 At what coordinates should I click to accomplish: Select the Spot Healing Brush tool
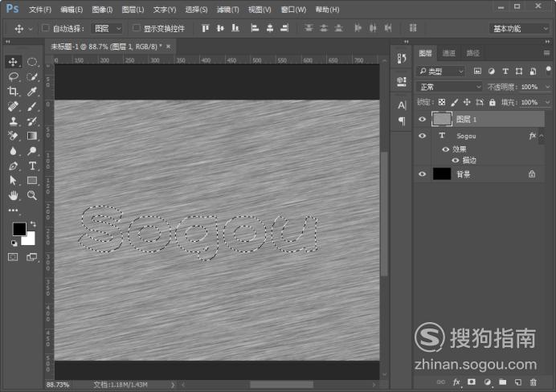pos(13,106)
